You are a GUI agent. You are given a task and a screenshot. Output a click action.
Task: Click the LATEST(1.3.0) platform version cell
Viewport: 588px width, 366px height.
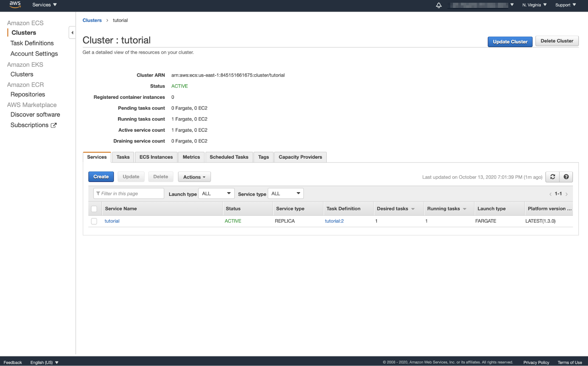point(540,221)
